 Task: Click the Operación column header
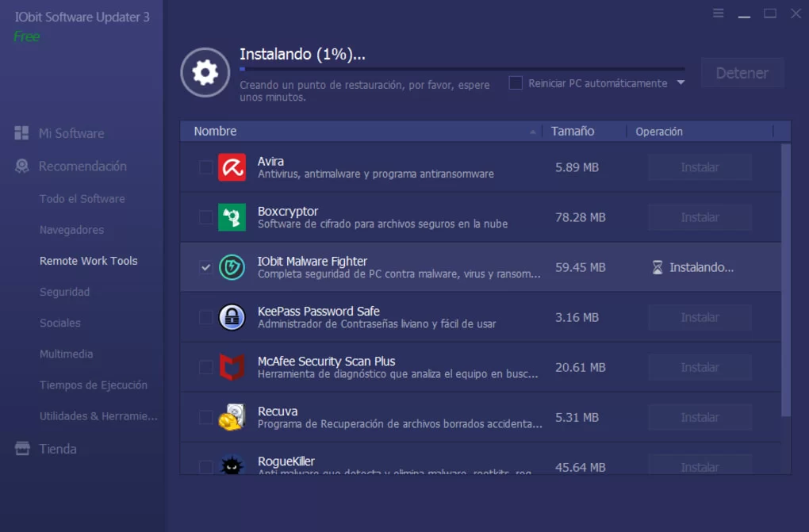659,132
